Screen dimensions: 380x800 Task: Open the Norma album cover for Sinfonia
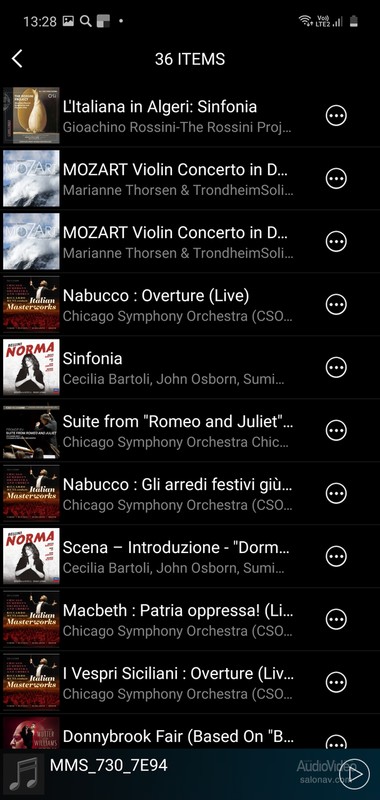pyautogui.click(x=31, y=367)
